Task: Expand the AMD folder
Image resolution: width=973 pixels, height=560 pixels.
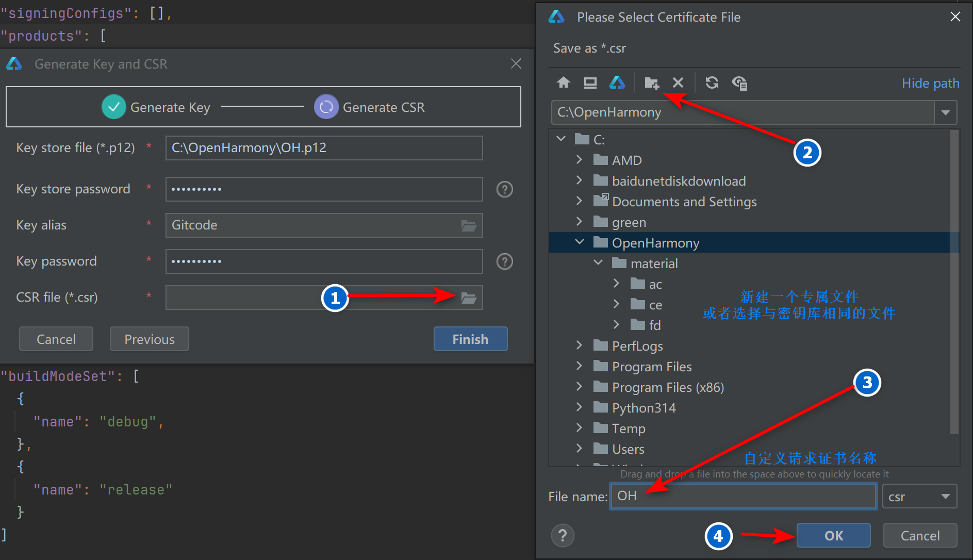Action: tap(579, 160)
